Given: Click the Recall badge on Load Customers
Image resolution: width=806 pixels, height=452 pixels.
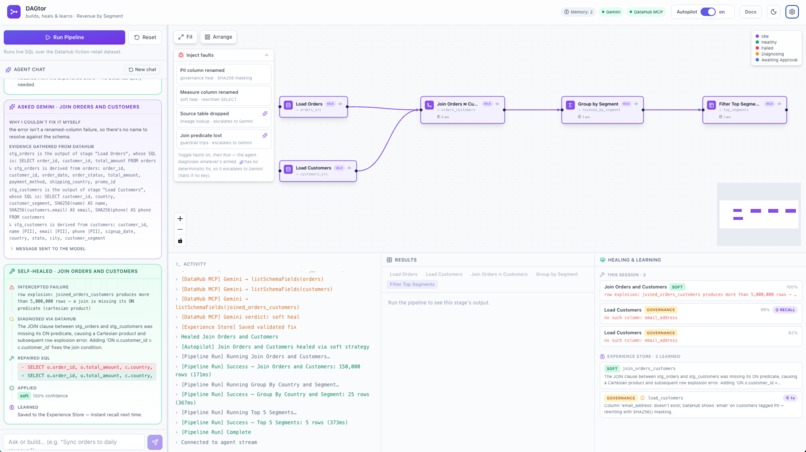Looking at the screenshot, I should (785, 310).
